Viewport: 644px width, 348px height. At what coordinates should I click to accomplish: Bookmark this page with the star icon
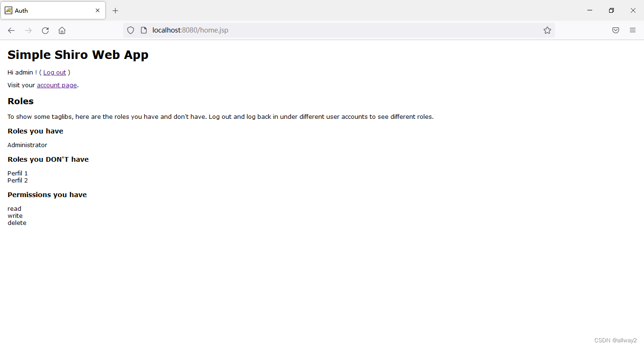pyautogui.click(x=547, y=30)
